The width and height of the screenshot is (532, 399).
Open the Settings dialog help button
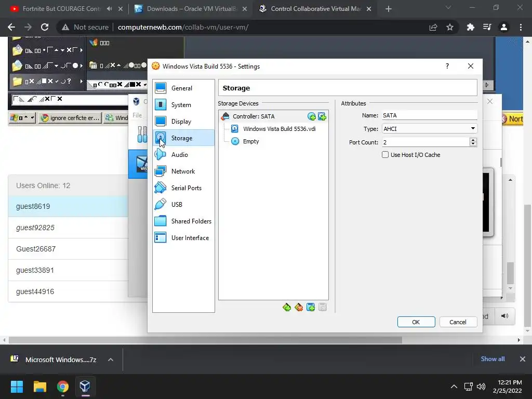(447, 66)
